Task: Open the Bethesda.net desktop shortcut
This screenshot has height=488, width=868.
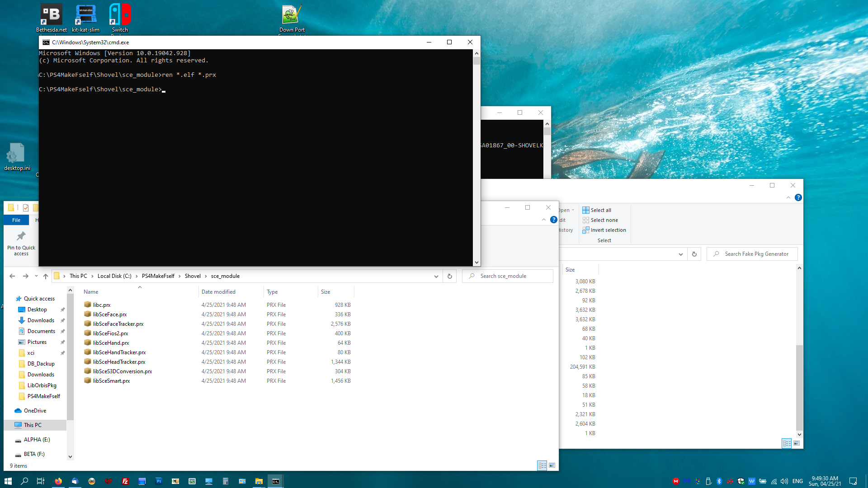Action: (x=51, y=18)
